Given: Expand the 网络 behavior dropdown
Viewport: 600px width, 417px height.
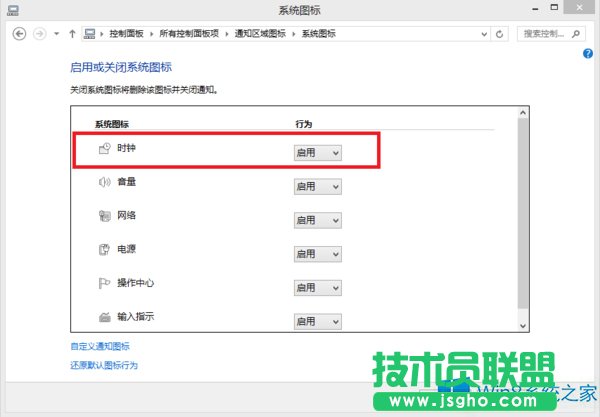Looking at the screenshot, I should click(317, 220).
